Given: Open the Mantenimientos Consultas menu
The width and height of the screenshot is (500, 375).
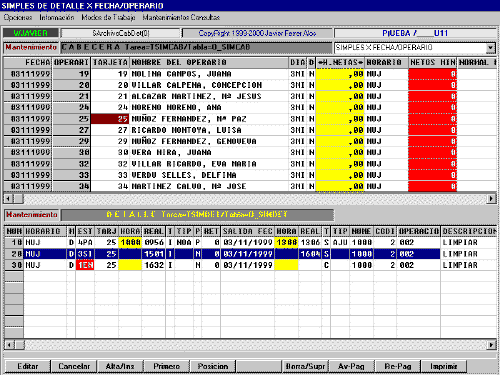Looking at the screenshot, I should (x=181, y=17).
